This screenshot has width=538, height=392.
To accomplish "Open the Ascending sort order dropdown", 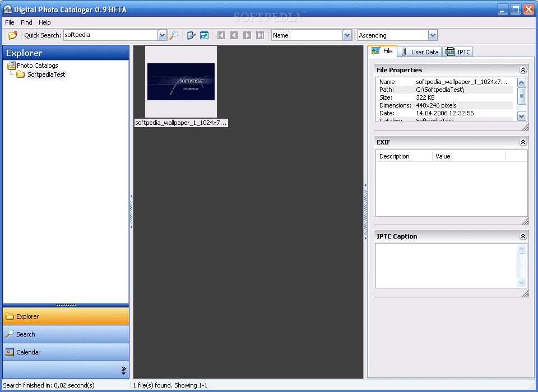I will tap(433, 35).
